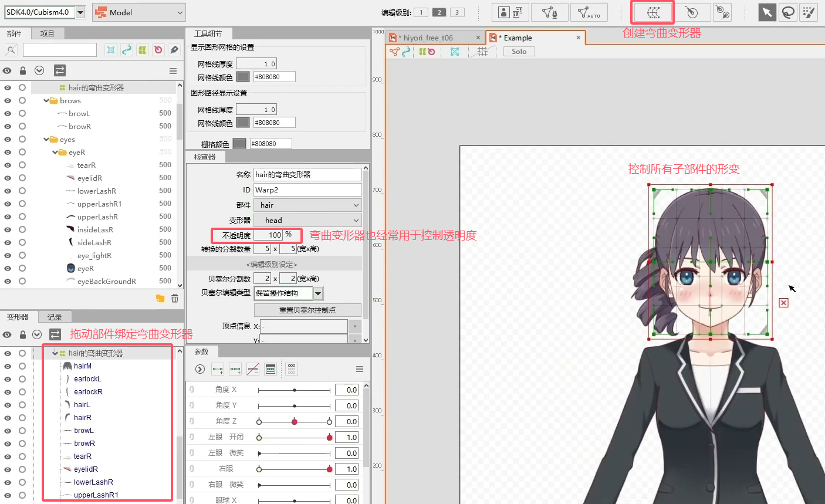Image resolution: width=825 pixels, height=504 pixels.
Task: Switch to the hiyori_free_t06 document tab
Action: [435, 38]
